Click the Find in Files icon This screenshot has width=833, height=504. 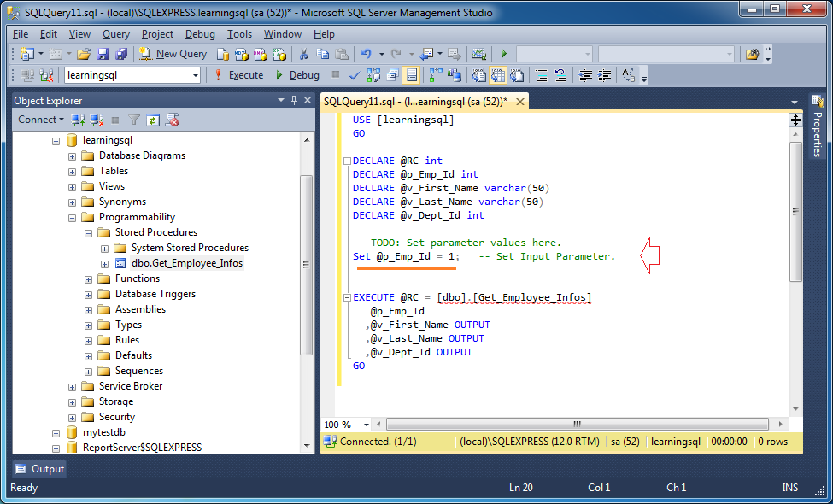pyautogui.click(x=752, y=54)
